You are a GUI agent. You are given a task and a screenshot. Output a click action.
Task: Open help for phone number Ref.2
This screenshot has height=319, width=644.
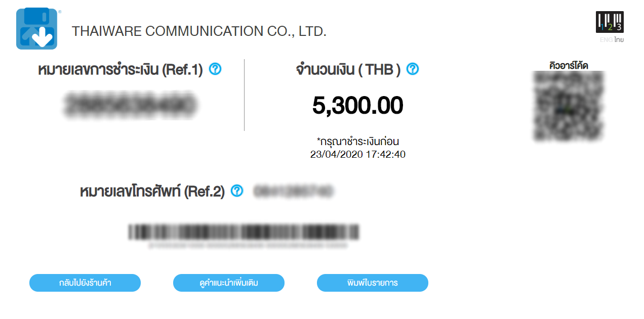tap(237, 191)
